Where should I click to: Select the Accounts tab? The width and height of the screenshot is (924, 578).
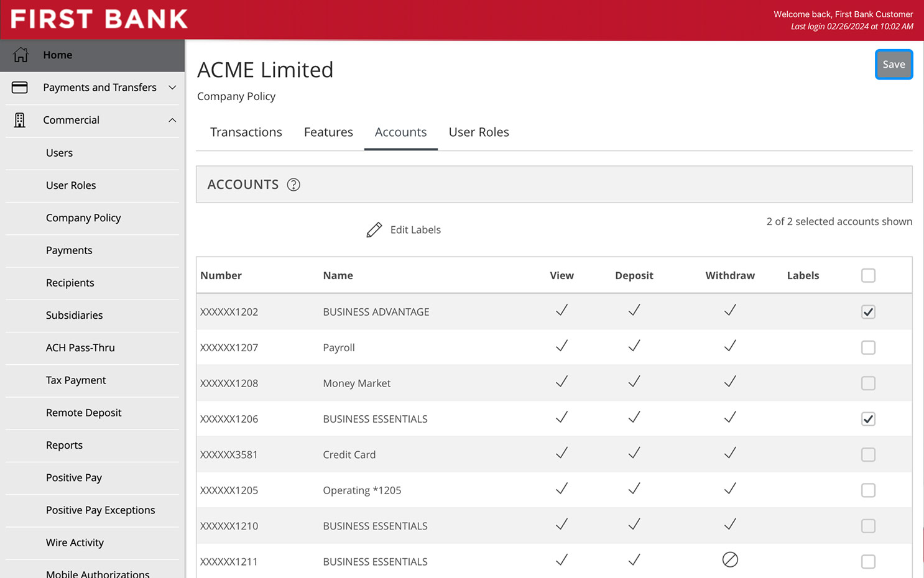coord(401,132)
